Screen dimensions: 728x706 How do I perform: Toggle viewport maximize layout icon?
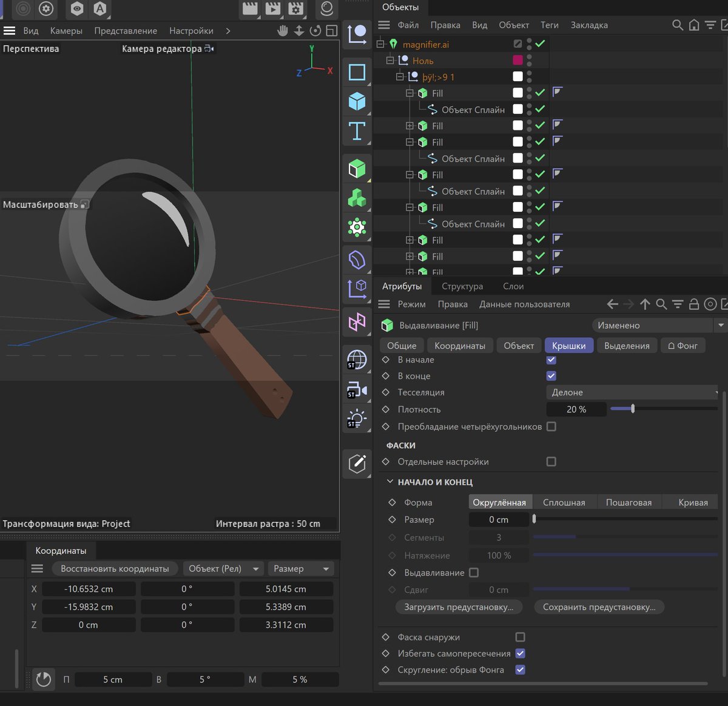331,30
